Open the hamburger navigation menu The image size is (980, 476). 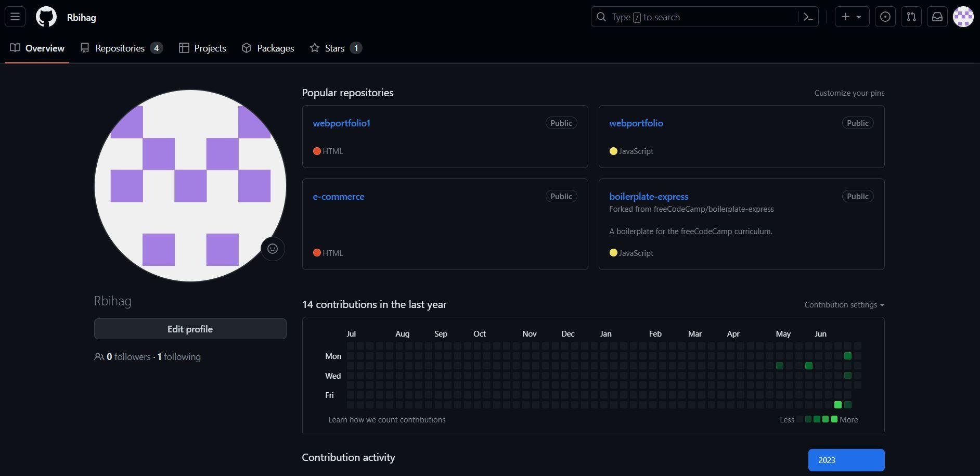[15, 17]
